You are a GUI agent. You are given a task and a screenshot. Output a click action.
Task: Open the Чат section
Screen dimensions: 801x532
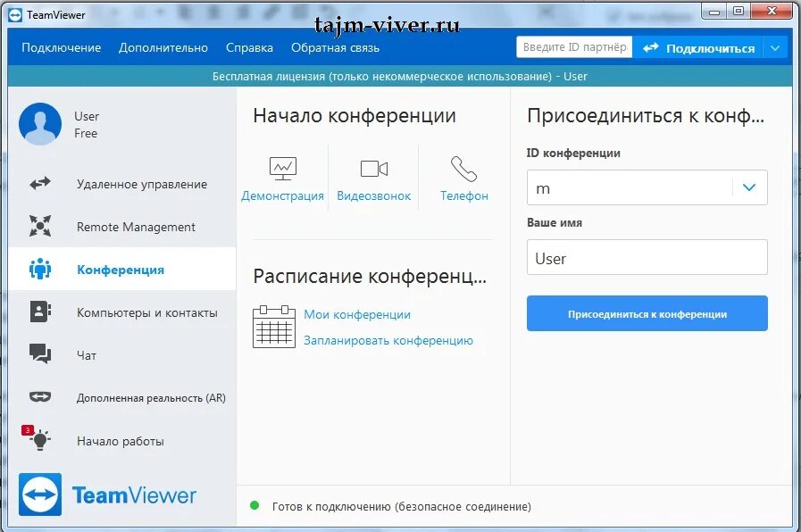(x=122, y=355)
